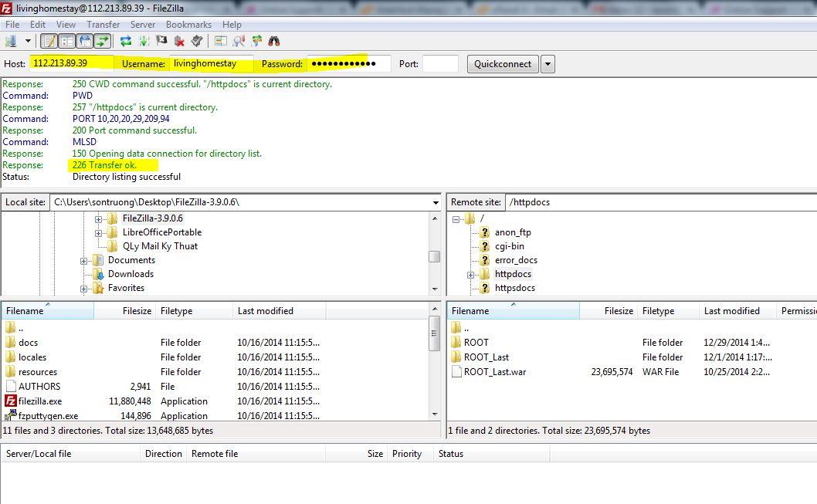Open the Local site path dropdown
Viewport: 817px width, 504px height.
(x=436, y=202)
